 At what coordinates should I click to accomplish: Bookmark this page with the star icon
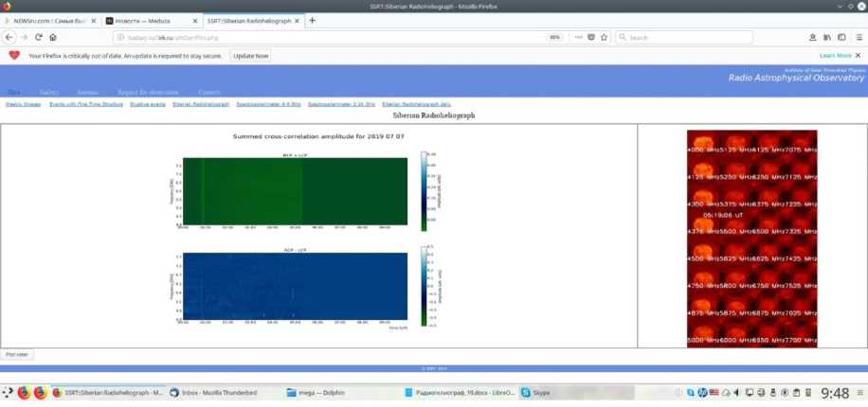pyautogui.click(x=604, y=37)
